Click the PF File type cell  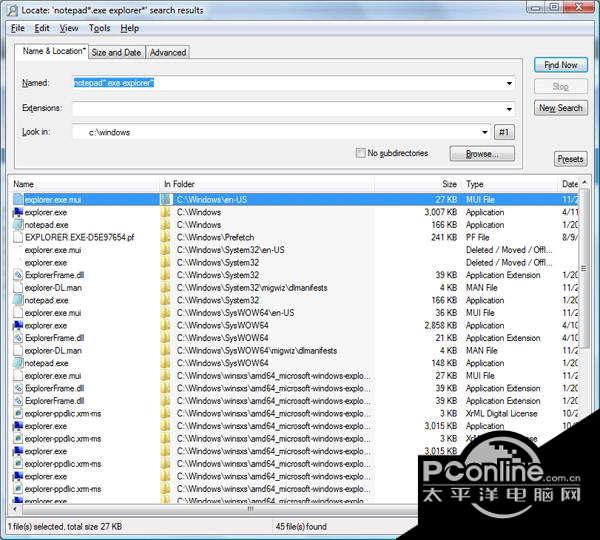[478, 237]
